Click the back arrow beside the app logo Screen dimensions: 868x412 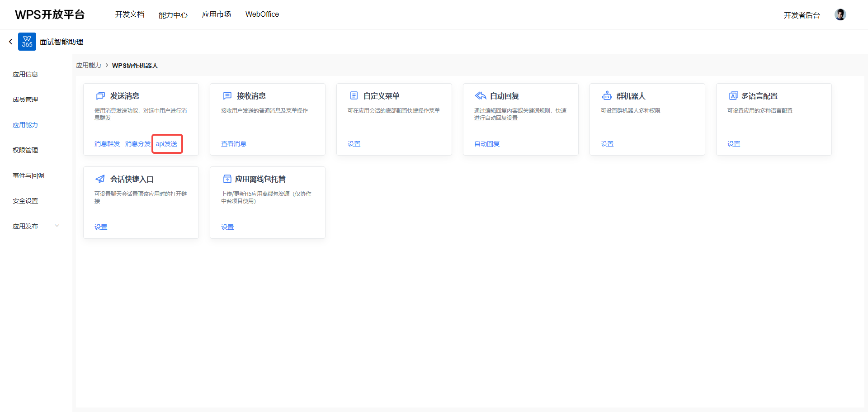point(11,42)
